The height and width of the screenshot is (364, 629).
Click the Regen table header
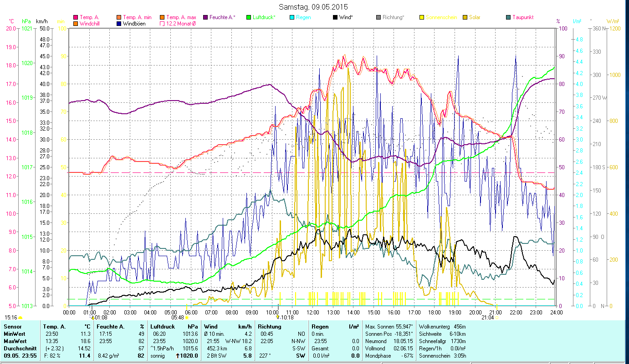pyautogui.click(x=320, y=327)
